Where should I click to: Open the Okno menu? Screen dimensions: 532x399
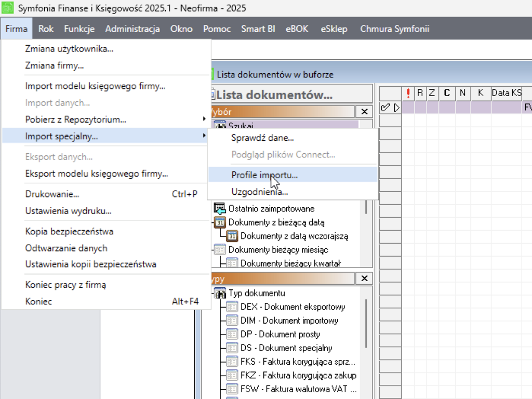click(181, 29)
